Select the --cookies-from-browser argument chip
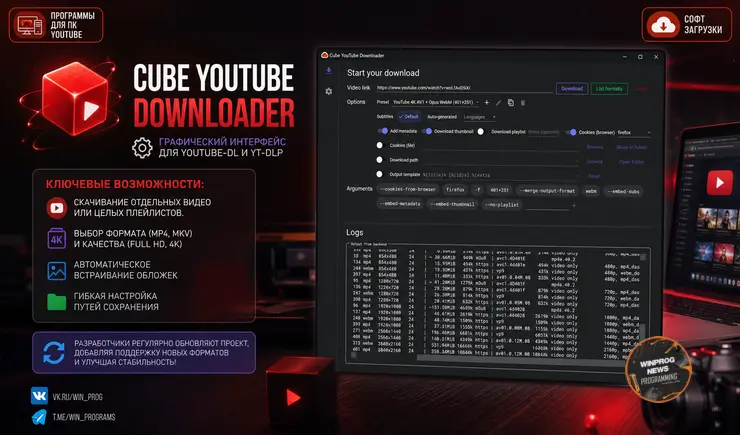Viewport: 740px width, 435px height. tap(408, 190)
